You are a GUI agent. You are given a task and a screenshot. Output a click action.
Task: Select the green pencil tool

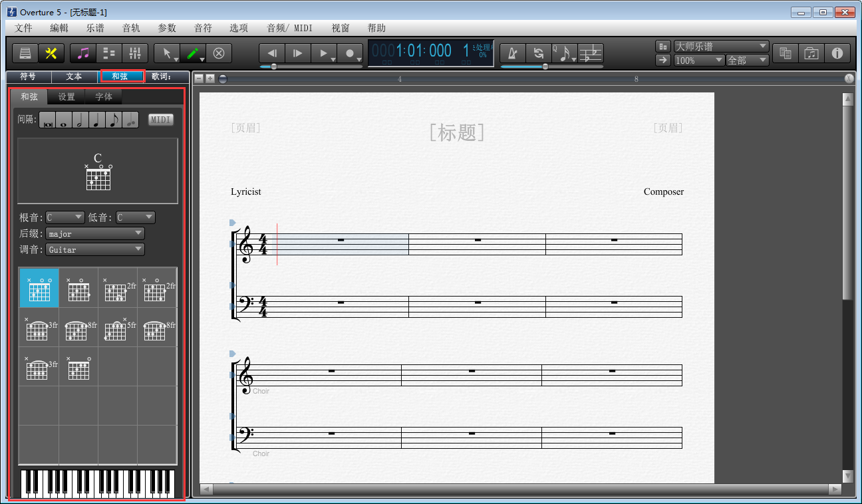193,53
